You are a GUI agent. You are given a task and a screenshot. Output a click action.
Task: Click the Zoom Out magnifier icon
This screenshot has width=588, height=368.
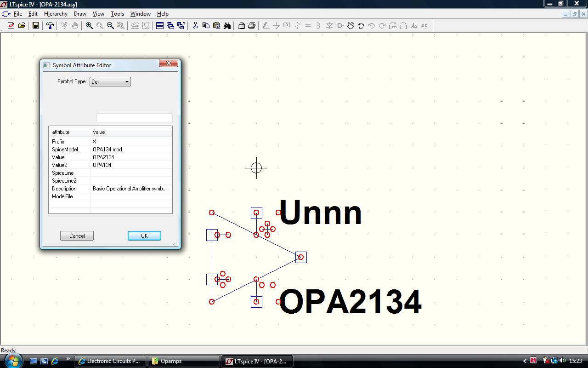pyautogui.click(x=110, y=26)
